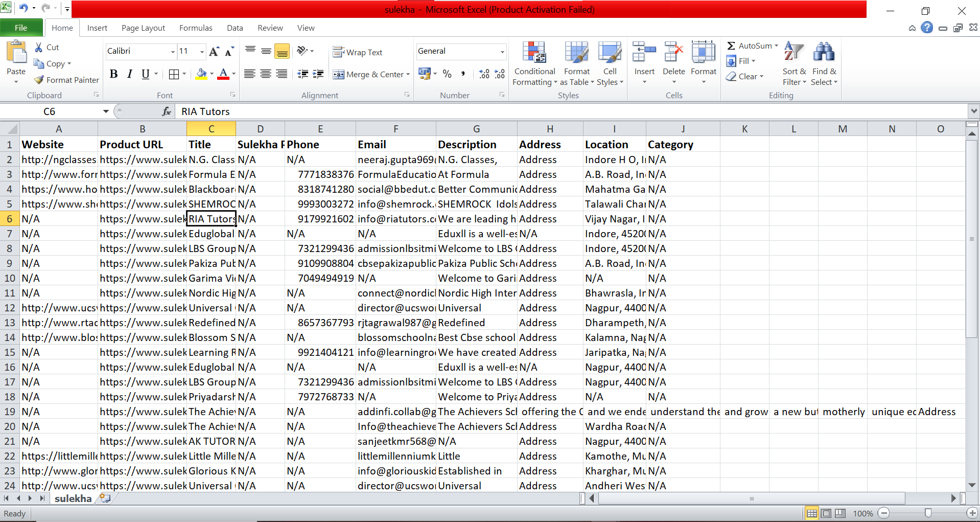Select the Format Painter tool
This screenshot has width=980, height=522.
pos(66,80)
